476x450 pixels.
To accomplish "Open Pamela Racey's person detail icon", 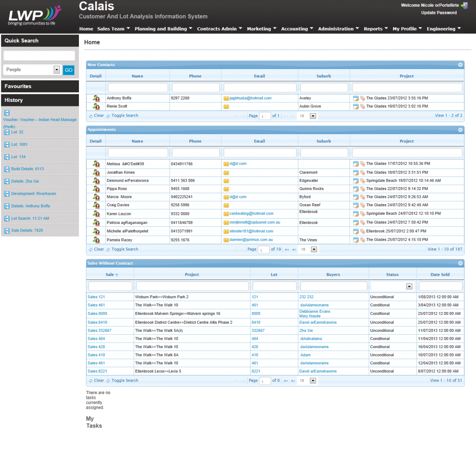I will coord(96,240).
